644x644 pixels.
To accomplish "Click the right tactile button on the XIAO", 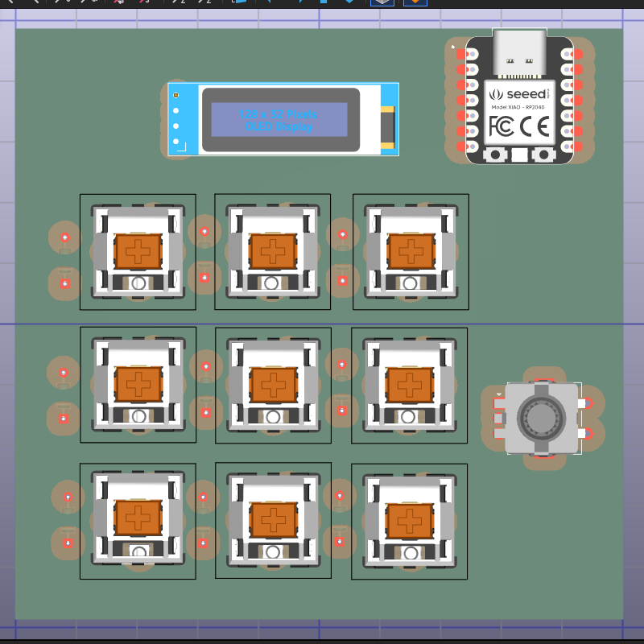I will click(543, 155).
